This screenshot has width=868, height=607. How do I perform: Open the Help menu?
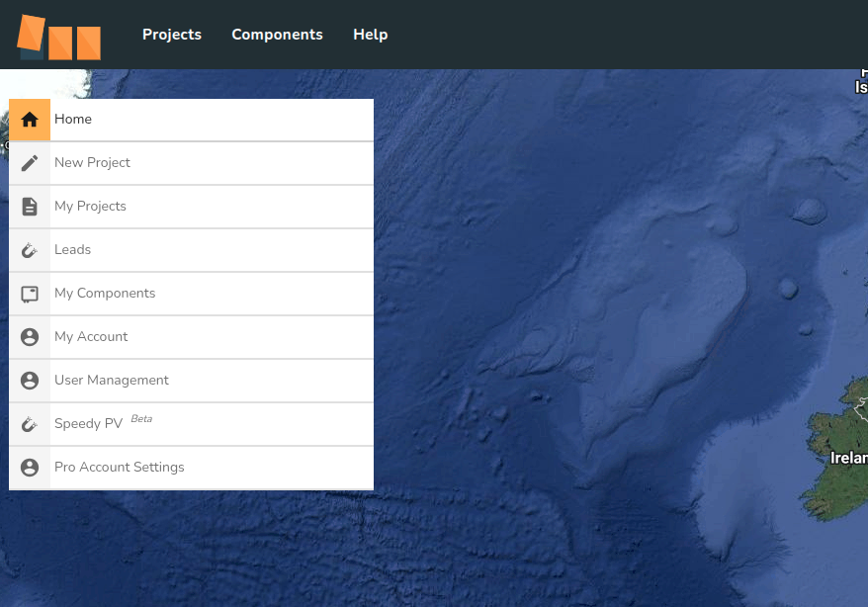click(370, 35)
